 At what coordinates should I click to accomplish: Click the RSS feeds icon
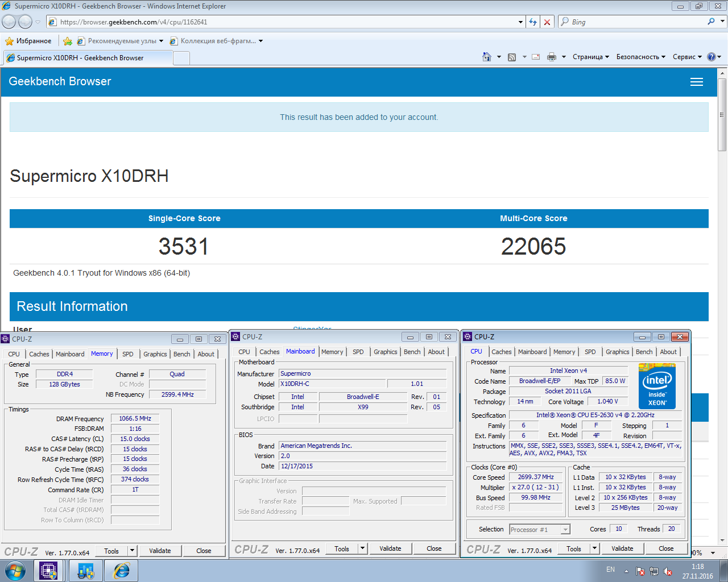(512, 57)
